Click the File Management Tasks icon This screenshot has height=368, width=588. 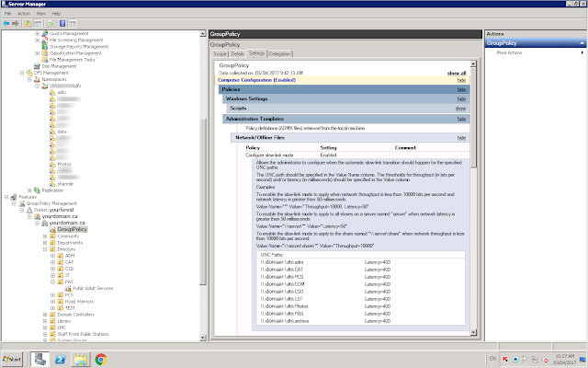pyautogui.click(x=45, y=59)
